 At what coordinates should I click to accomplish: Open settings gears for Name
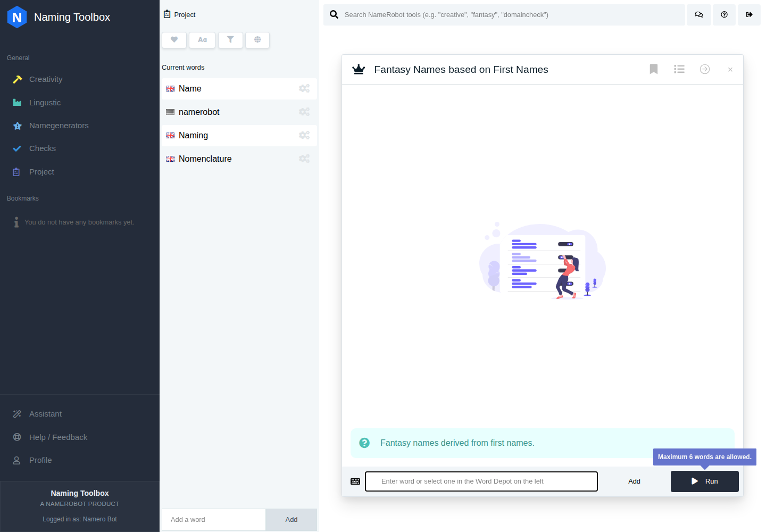(x=304, y=89)
